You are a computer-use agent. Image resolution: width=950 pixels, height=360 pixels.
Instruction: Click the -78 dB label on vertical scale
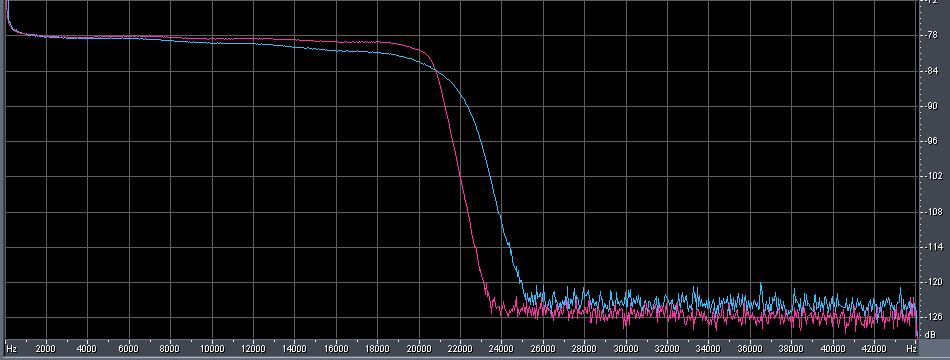click(932, 35)
